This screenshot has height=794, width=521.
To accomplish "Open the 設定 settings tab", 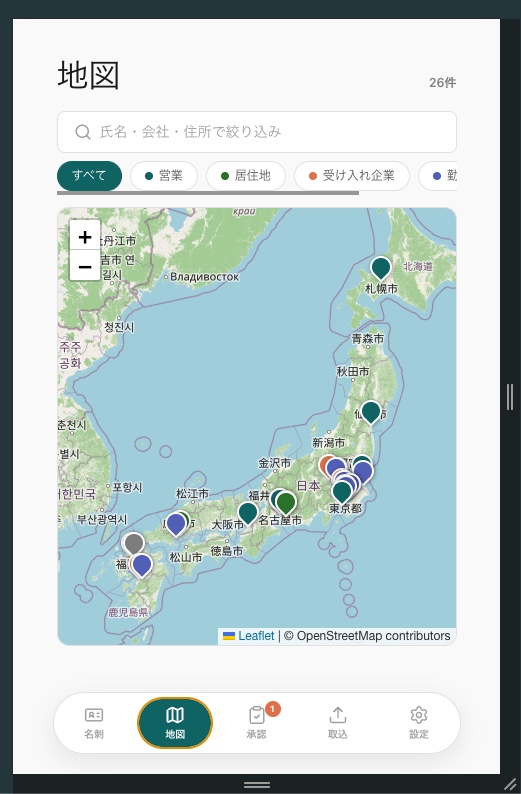I will [x=419, y=723].
